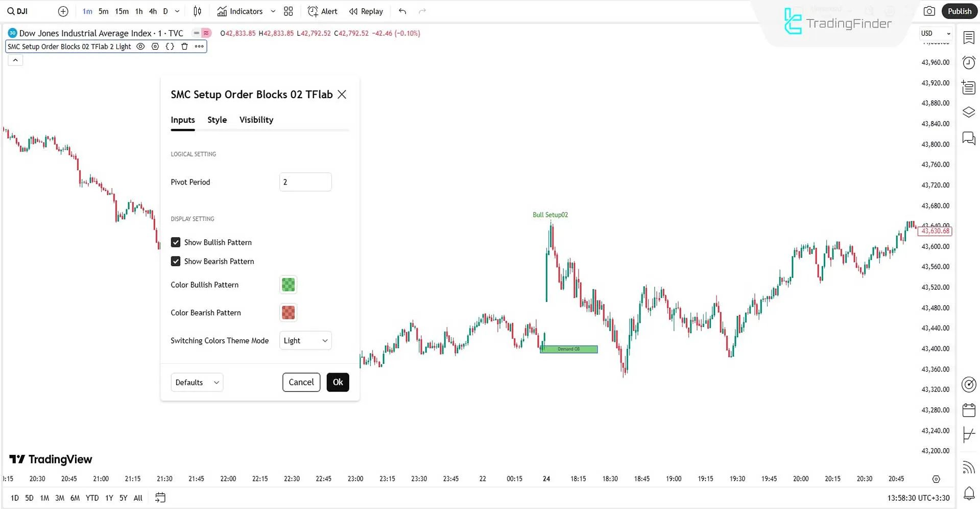This screenshot has height=509, width=980.
Task: Expand the Defaults dropdown
Action: (197, 382)
